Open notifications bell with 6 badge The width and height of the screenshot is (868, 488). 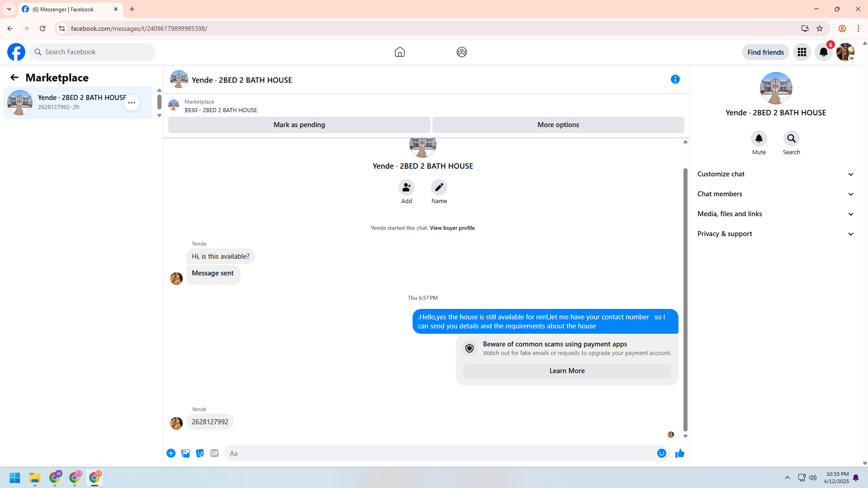click(x=823, y=52)
